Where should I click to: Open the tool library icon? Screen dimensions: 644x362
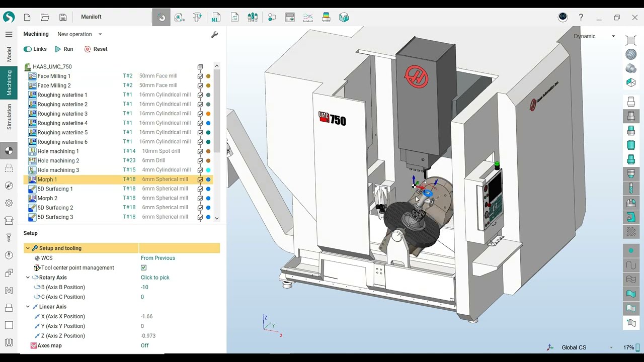[253, 17]
